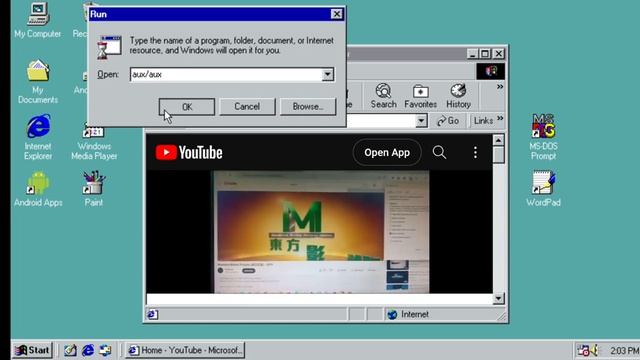Open Favorites in Internet Explorer toolbar
This screenshot has width=640, height=360.
coord(420,96)
